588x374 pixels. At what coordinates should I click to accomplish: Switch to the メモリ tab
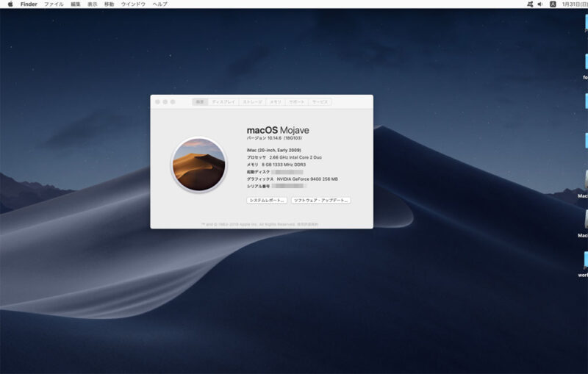pyautogui.click(x=276, y=102)
